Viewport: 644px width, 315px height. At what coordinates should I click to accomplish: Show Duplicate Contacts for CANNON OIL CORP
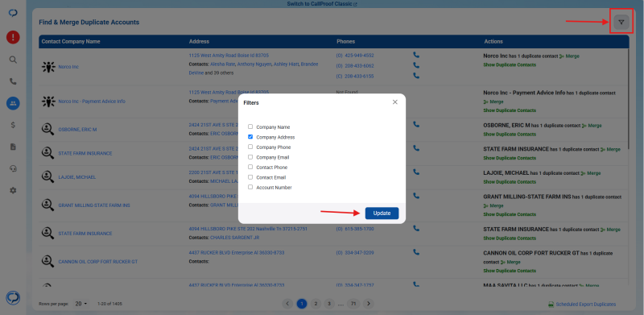(510, 271)
